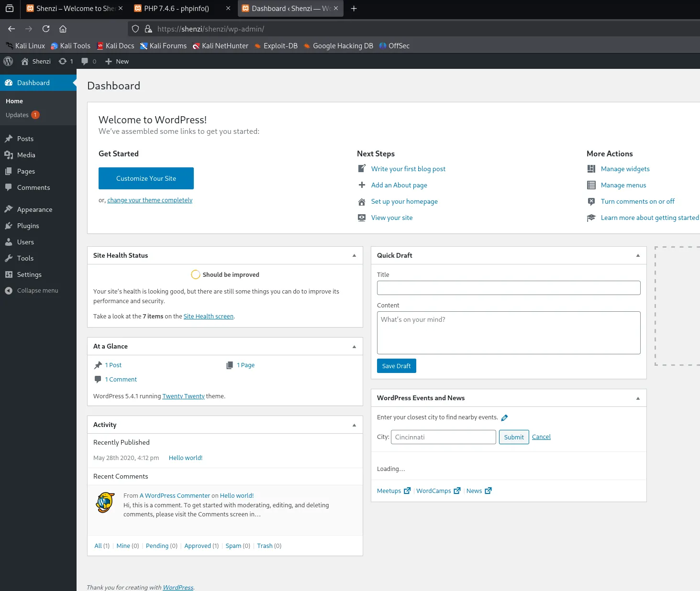Click the Dashboard gauge icon in sidebar
This screenshot has height=591, width=700.
pyautogui.click(x=9, y=83)
